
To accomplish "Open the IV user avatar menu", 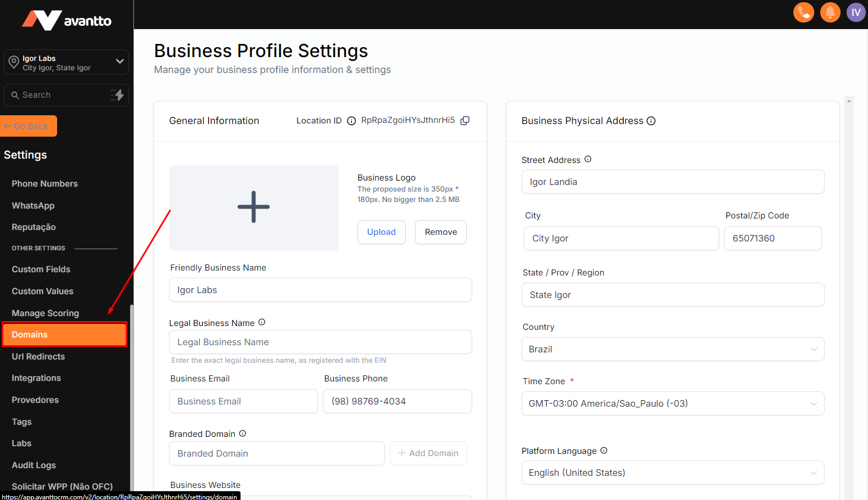I will 855,12.
